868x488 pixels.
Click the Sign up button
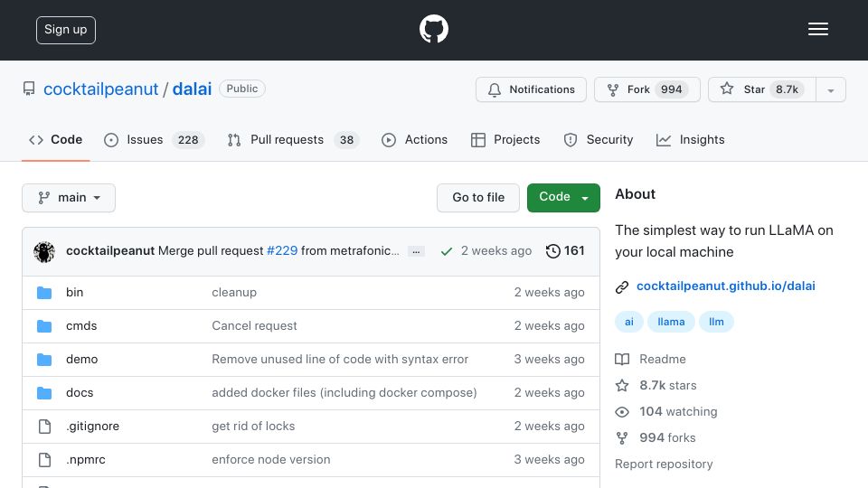coord(66,30)
